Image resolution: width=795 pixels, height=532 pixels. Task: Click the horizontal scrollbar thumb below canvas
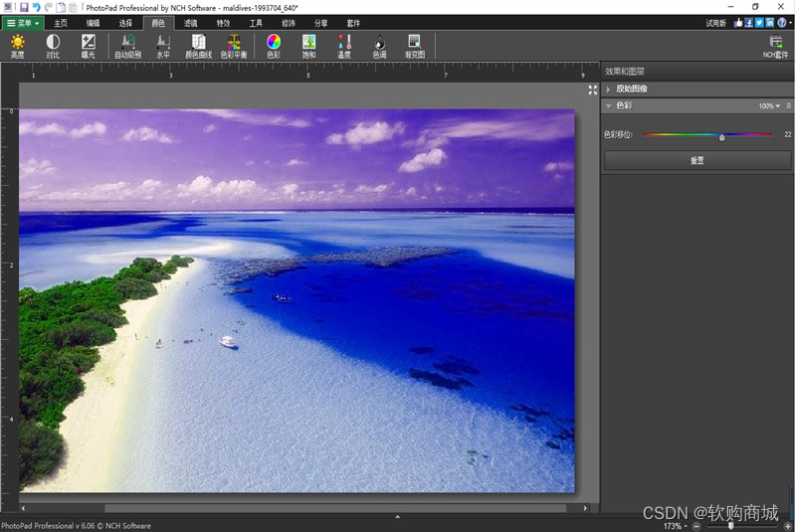[x=335, y=508]
